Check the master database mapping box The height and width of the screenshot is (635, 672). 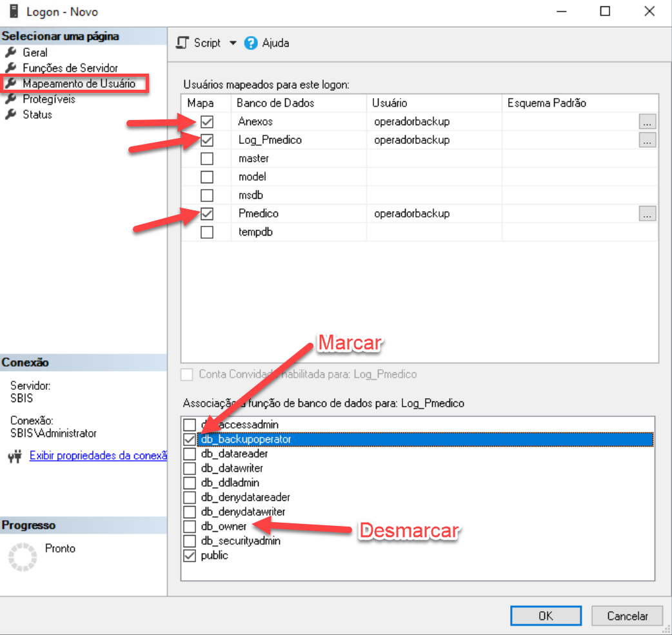[207, 159]
